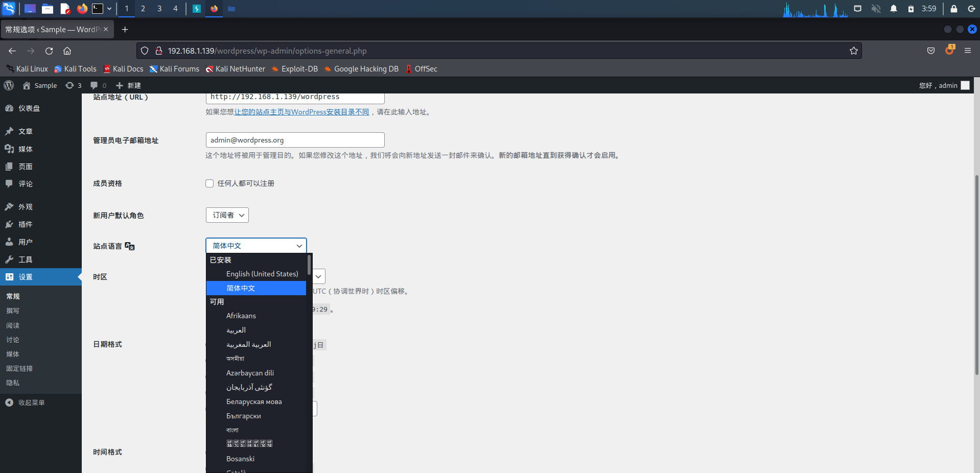Screen dimensions: 980x473
Task: Open the Firefox application menu
Action: pos(967,51)
